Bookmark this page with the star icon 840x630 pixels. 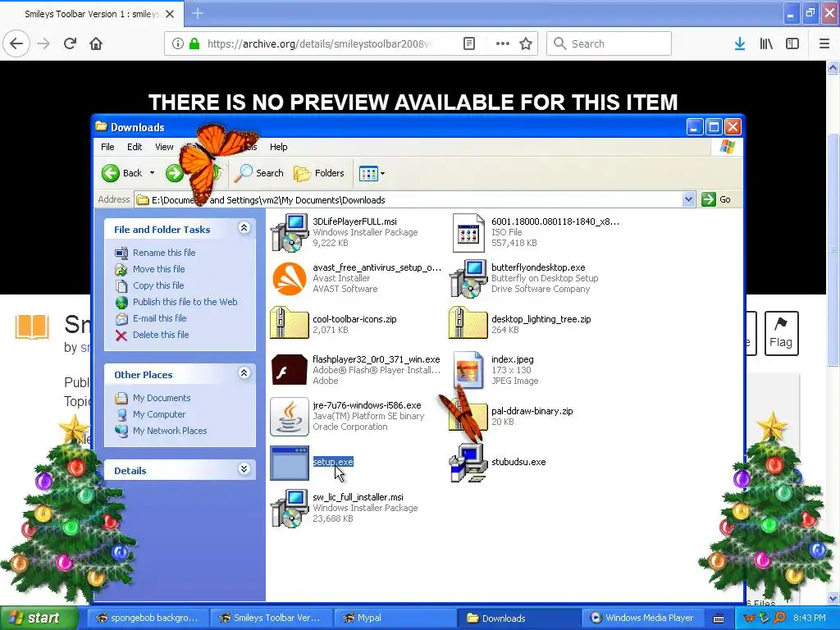coord(526,43)
